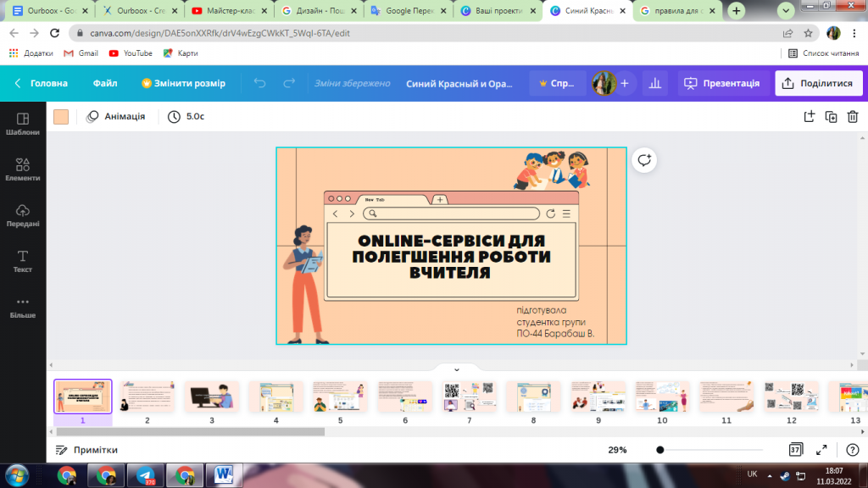Open the Файл menu
The height and width of the screenshot is (488, 868).
(105, 83)
